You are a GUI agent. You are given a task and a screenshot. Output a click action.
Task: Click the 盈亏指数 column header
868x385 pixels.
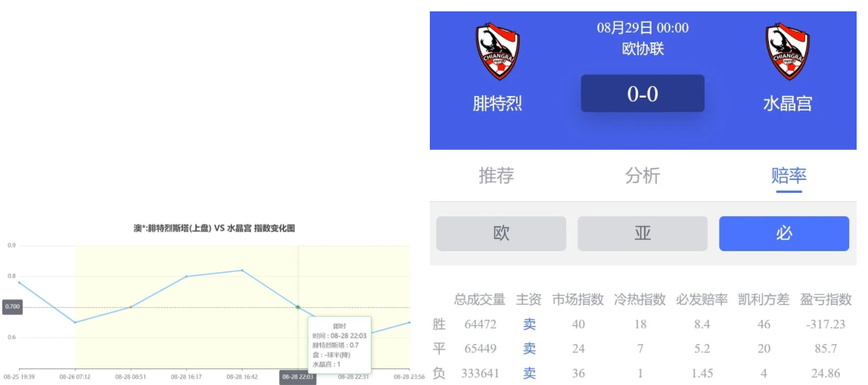[826, 299]
